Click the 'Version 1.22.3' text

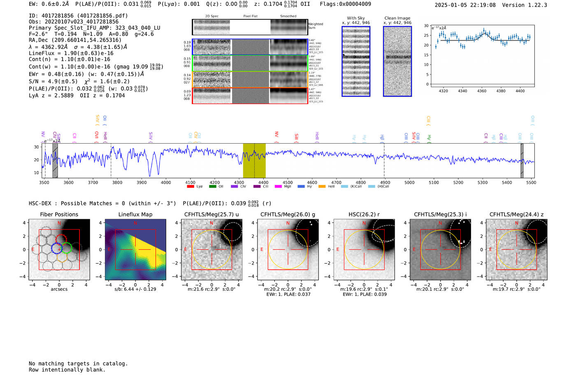tap(525, 5)
